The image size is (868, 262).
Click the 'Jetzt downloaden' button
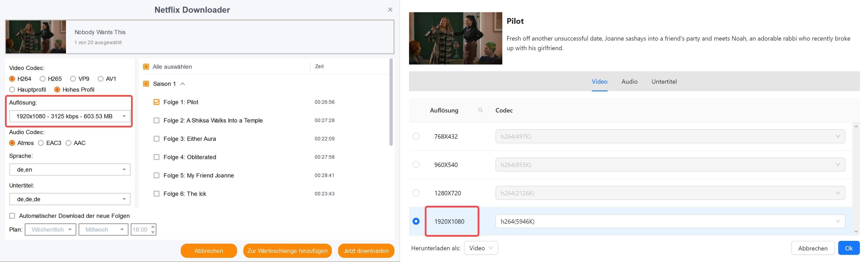(366, 251)
